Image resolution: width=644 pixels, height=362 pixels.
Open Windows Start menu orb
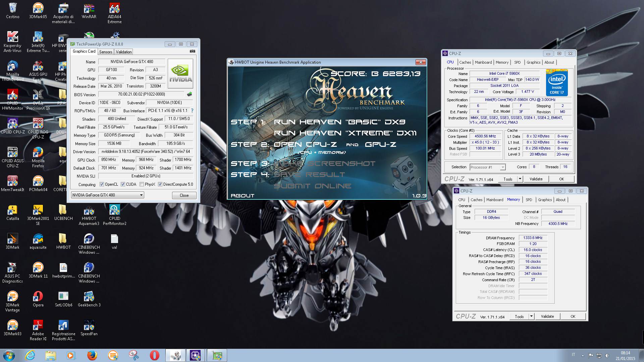tap(9, 355)
